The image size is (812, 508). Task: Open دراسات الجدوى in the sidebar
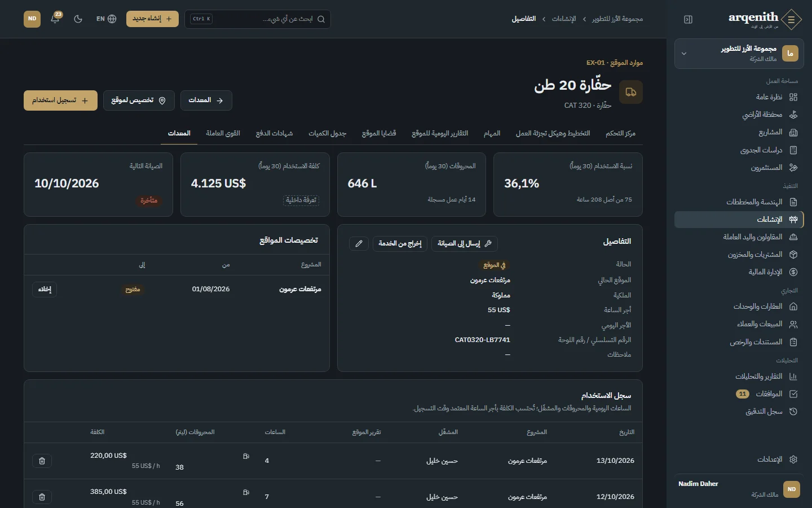click(739, 150)
